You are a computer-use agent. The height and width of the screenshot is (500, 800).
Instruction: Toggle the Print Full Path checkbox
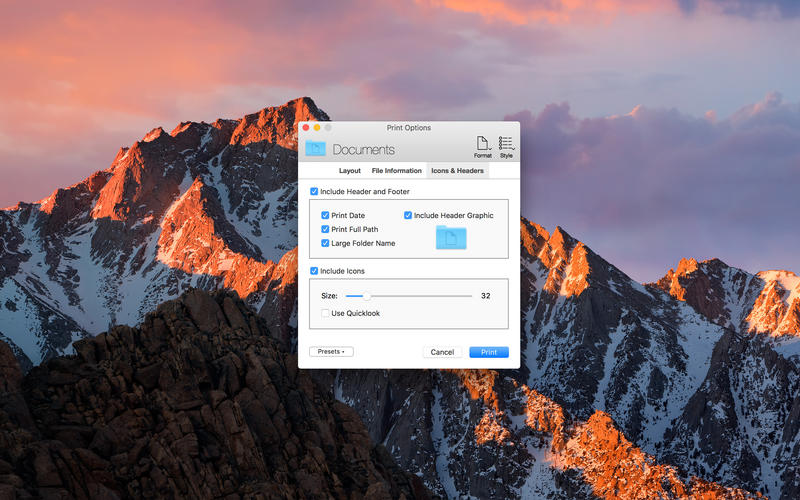325,229
